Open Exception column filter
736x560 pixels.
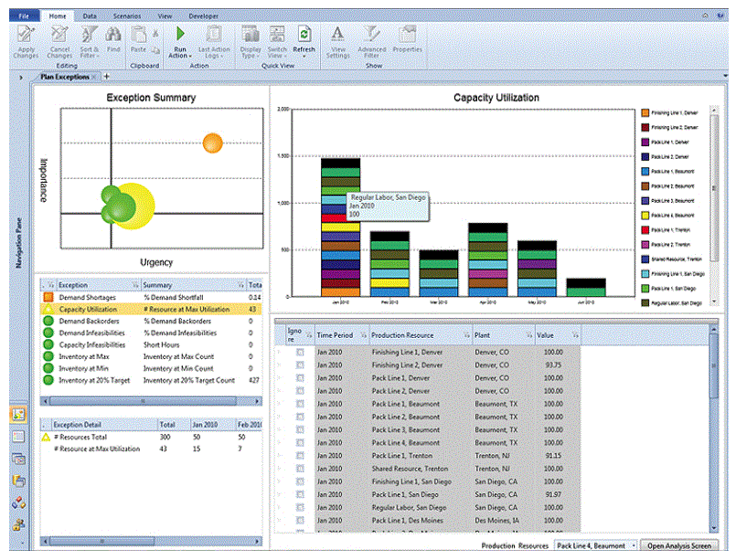135,285
